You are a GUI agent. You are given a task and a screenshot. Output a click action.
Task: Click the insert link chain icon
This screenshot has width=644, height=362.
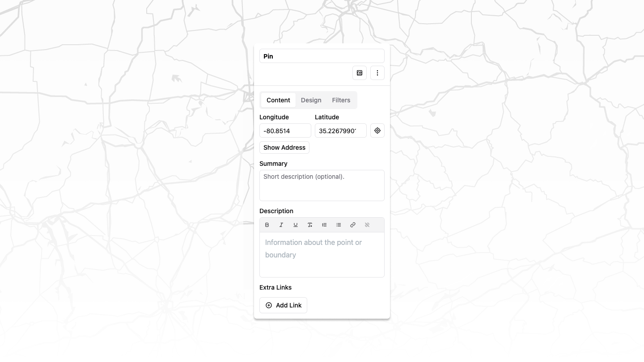pyautogui.click(x=353, y=225)
